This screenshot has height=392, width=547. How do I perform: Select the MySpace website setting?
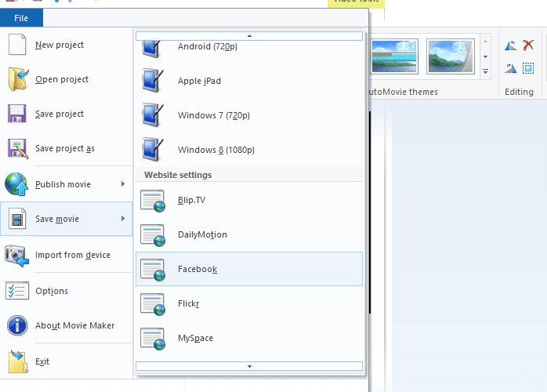[249, 338]
